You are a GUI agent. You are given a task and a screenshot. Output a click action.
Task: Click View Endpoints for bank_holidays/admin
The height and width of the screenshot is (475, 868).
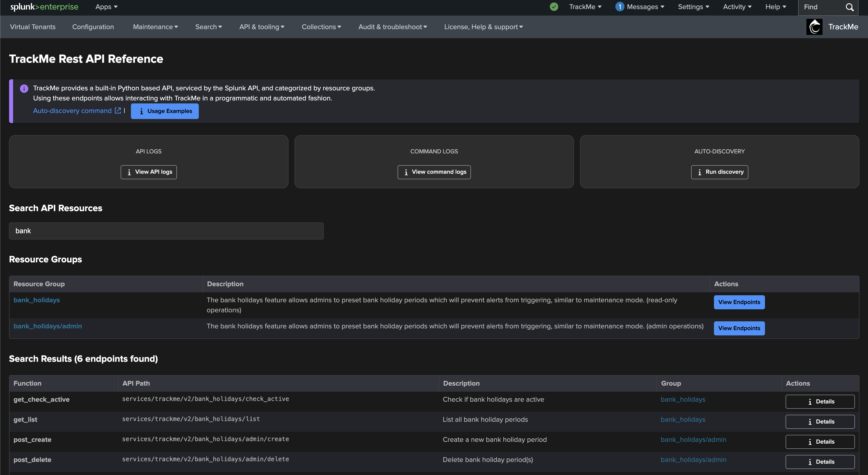(x=739, y=328)
